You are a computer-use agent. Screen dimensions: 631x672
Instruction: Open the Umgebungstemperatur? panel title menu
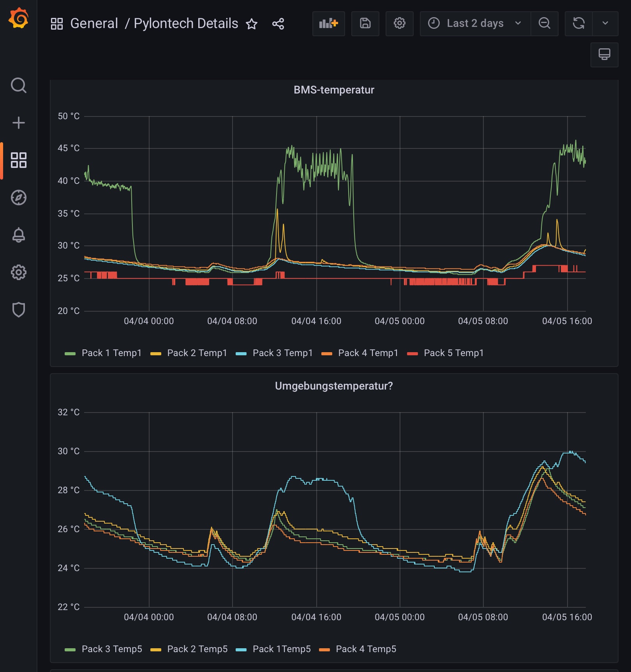[334, 386]
